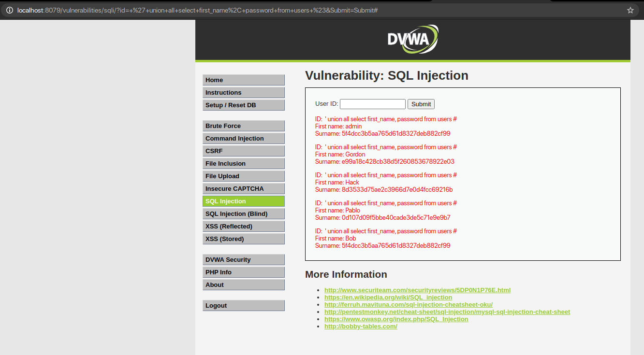Click Gordon's hash starting with e99a18c4
644x355 pixels.
(398, 162)
